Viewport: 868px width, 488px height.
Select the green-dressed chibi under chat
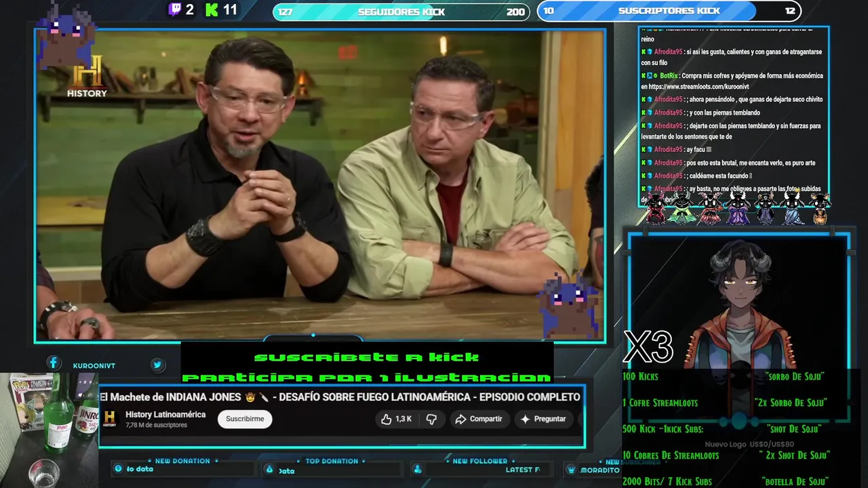click(x=682, y=207)
